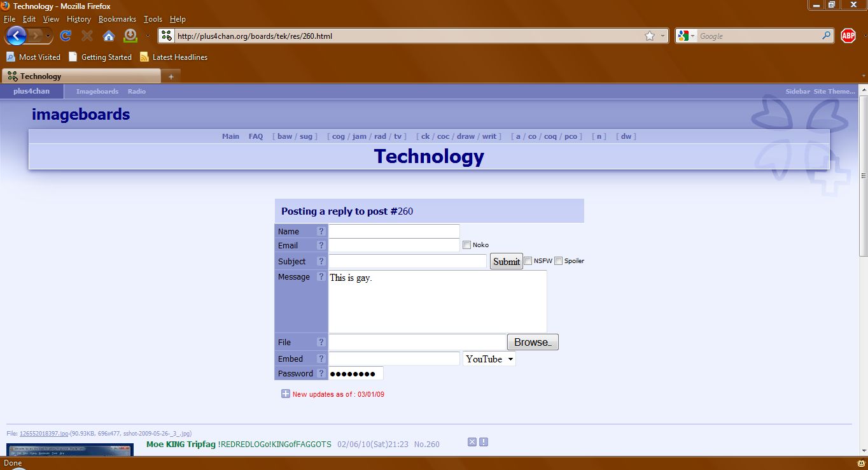Click the Subject input field
Screen dimensions: 868x470
point(407,261)
